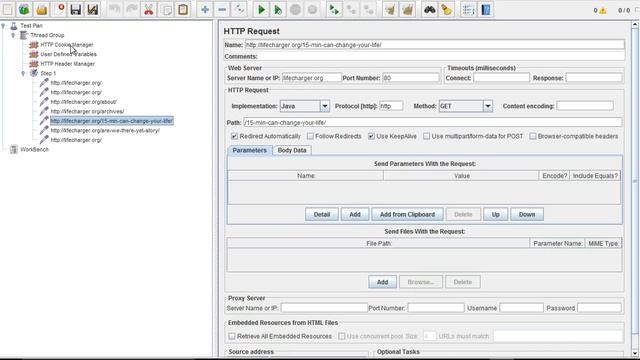Check Retrieve All Embedded Resources
The image size is (640, 360).
(232, 336)
